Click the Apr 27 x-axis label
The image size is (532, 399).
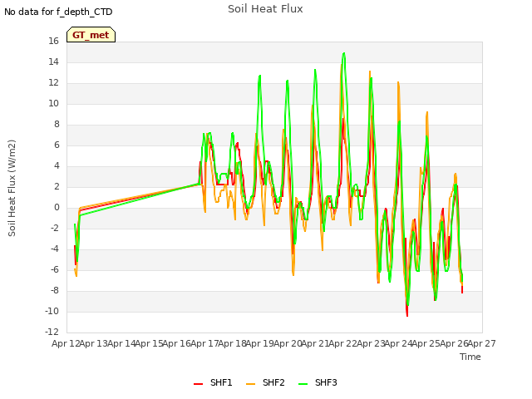(482, 343)
